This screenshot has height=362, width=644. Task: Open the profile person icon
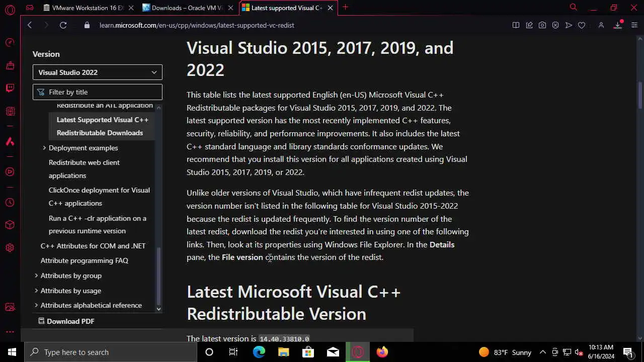point(601,25)
